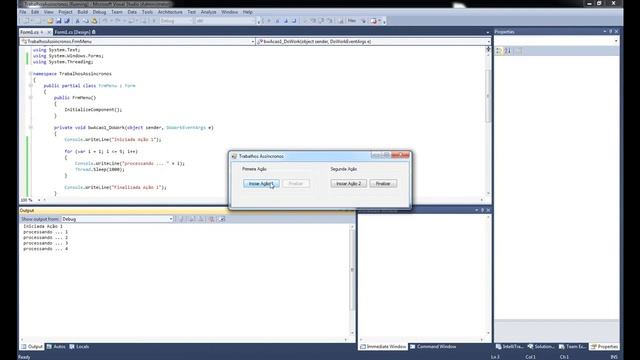This screenshot has height=360, width=640.
Task: Click Alphabetical sort icon in Properties panel
Action: 507,51
